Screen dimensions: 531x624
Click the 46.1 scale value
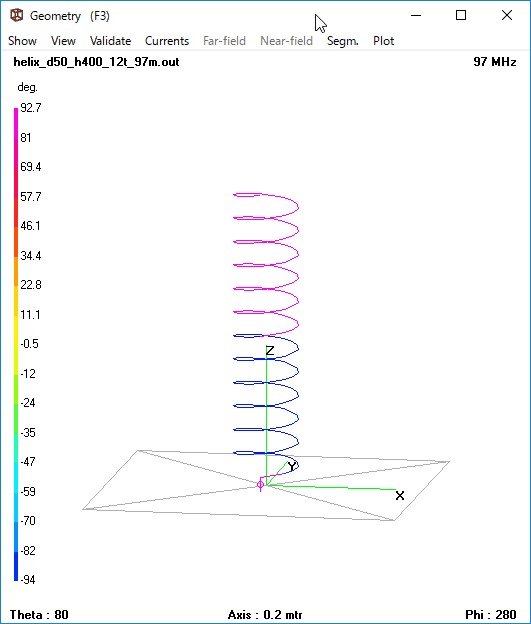[x=31, y=226]
